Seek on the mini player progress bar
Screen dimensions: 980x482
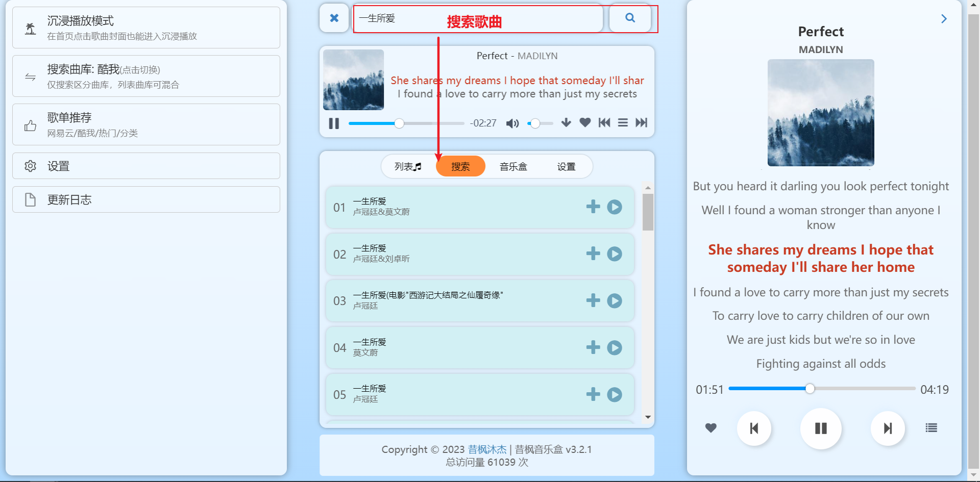point(406,123)
